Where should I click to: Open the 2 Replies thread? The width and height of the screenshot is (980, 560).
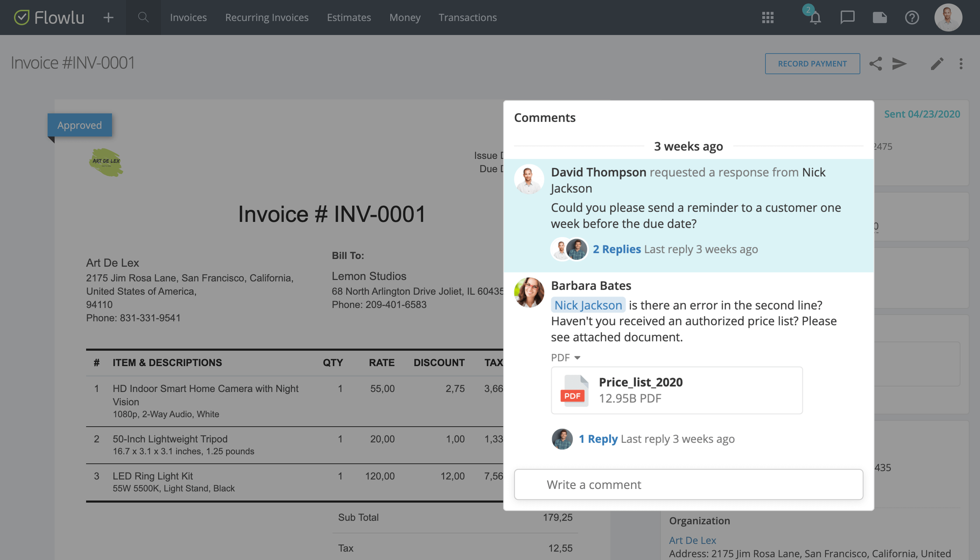617,249
